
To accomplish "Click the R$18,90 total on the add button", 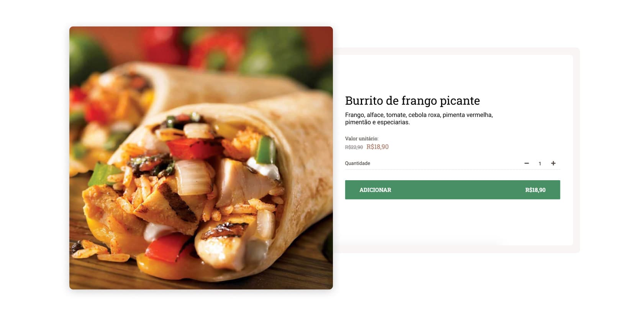I will click(x=535, y=190).
